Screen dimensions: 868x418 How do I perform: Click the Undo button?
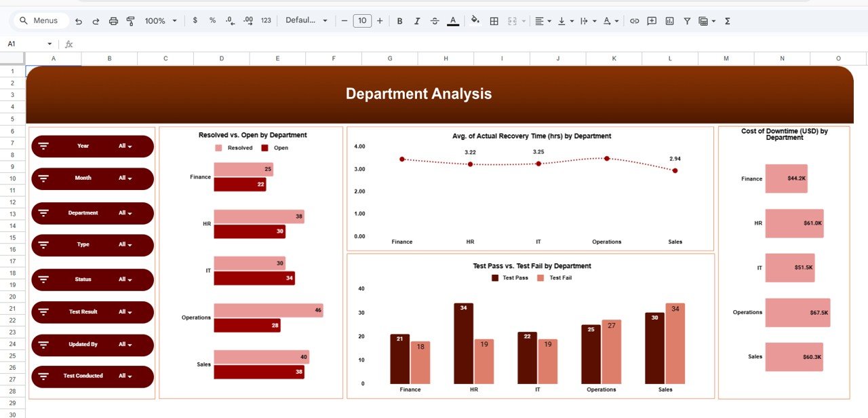pyautogui.click(x=78, y=21)
